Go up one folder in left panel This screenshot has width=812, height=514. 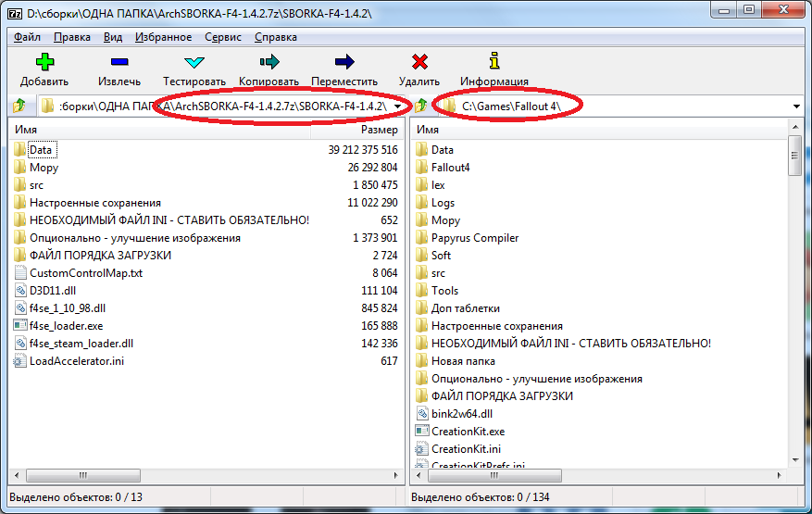[x=19, y=107]
